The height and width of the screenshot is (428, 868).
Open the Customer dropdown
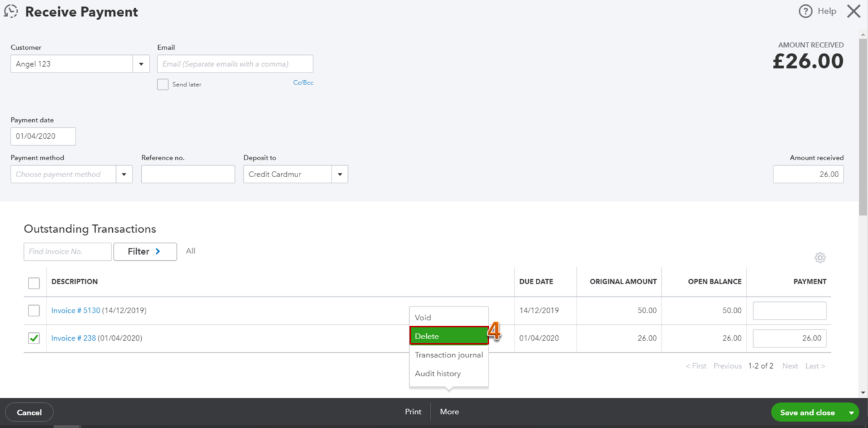(141, 63)
